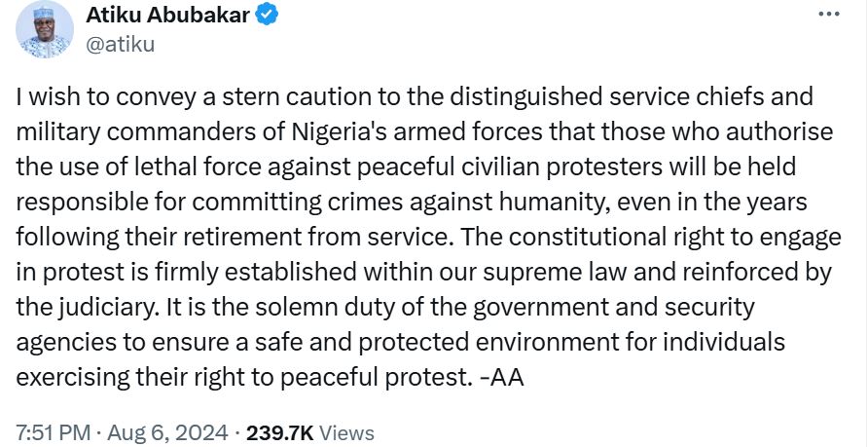Open the three-dot more options menu
Viewport: 868px width, 447px height.
click(828, 16)
